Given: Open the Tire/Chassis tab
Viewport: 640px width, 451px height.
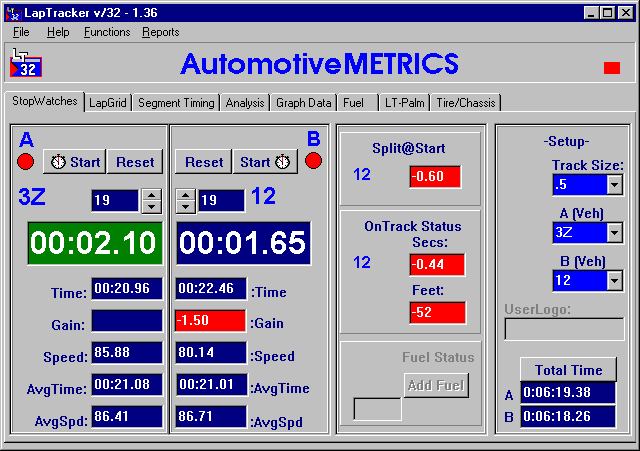Looking at the screenshot, I should click(x=466, y=103).
